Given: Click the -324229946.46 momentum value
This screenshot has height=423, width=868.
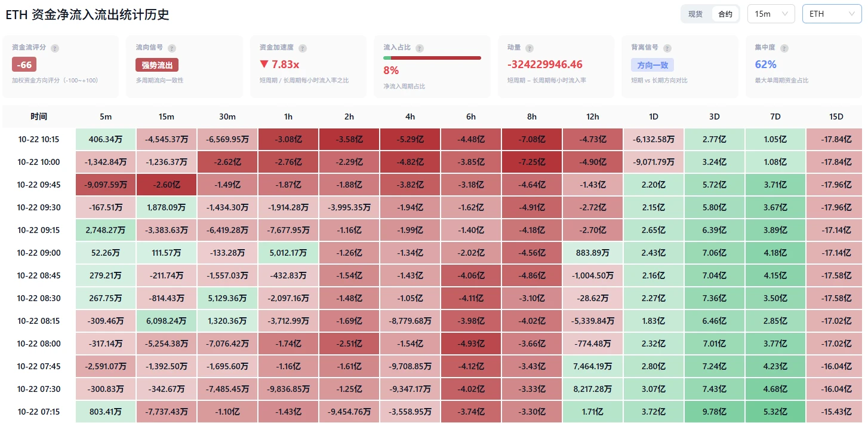Looking at the screenshot, I should (545, 65).
